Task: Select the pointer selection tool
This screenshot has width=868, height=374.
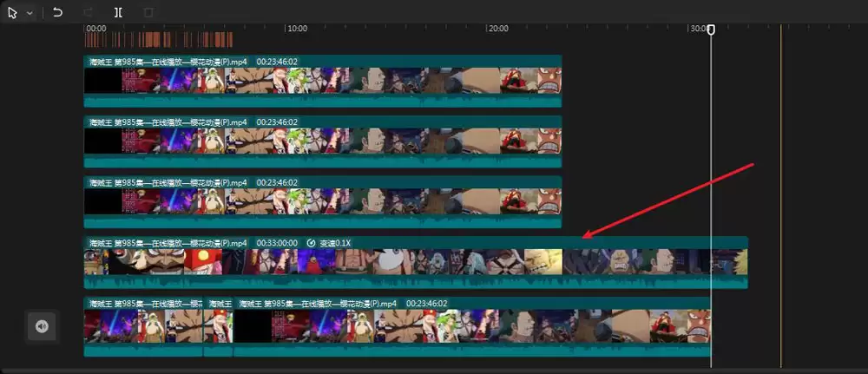Action: (x=13, y=12)
